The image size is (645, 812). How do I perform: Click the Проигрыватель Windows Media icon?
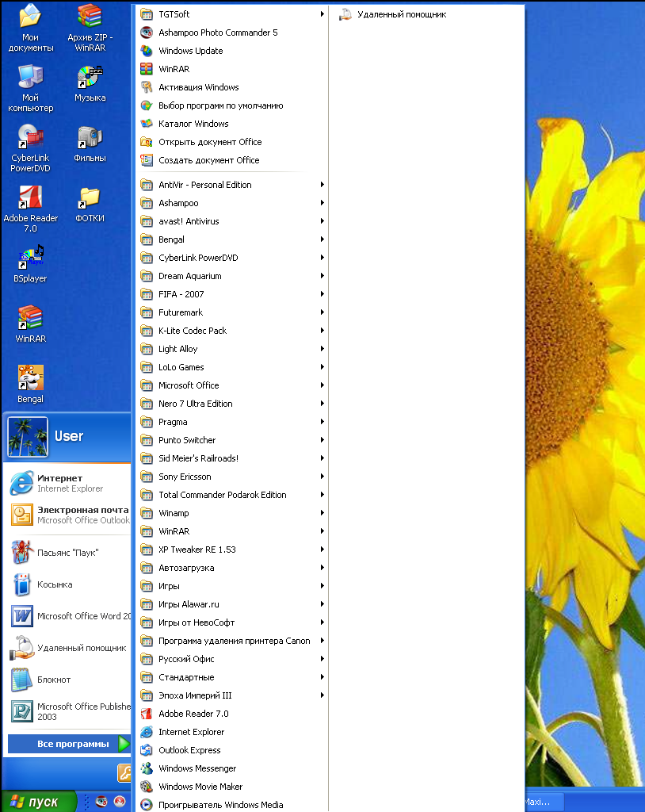click(x=147, y=805)
